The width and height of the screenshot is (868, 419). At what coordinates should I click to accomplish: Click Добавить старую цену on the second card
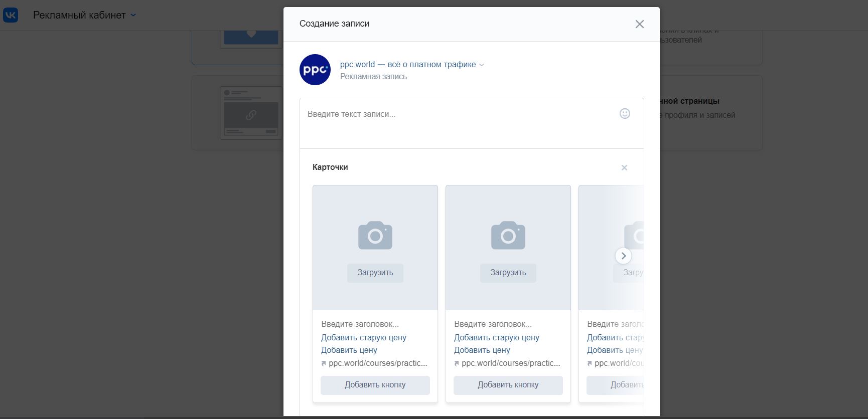(497, 337)
